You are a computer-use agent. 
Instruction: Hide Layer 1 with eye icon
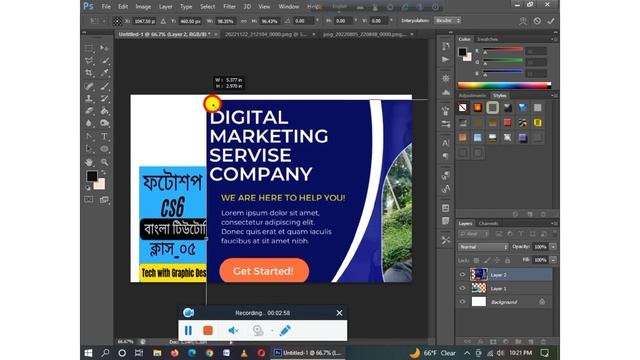(462, 288)
